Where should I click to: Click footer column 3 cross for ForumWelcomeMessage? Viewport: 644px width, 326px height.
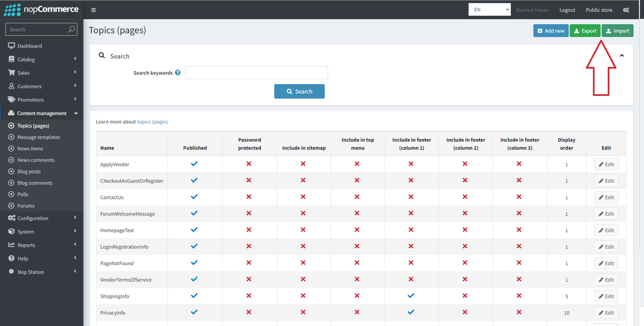[519, 214]
